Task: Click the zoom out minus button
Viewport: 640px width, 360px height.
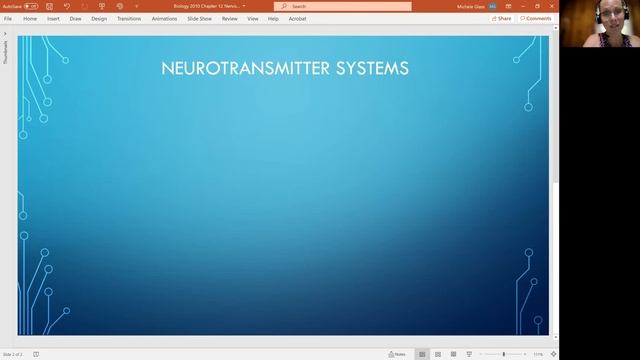Action: (481, 354)
